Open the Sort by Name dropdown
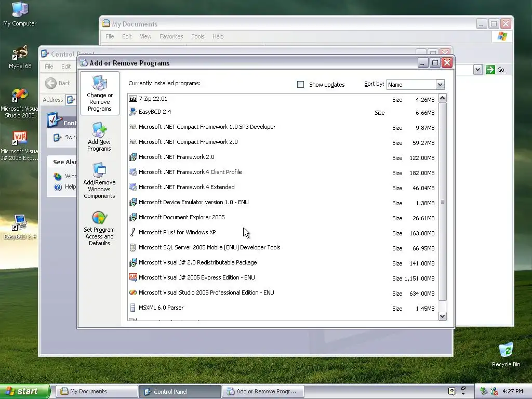 point(440,85)
